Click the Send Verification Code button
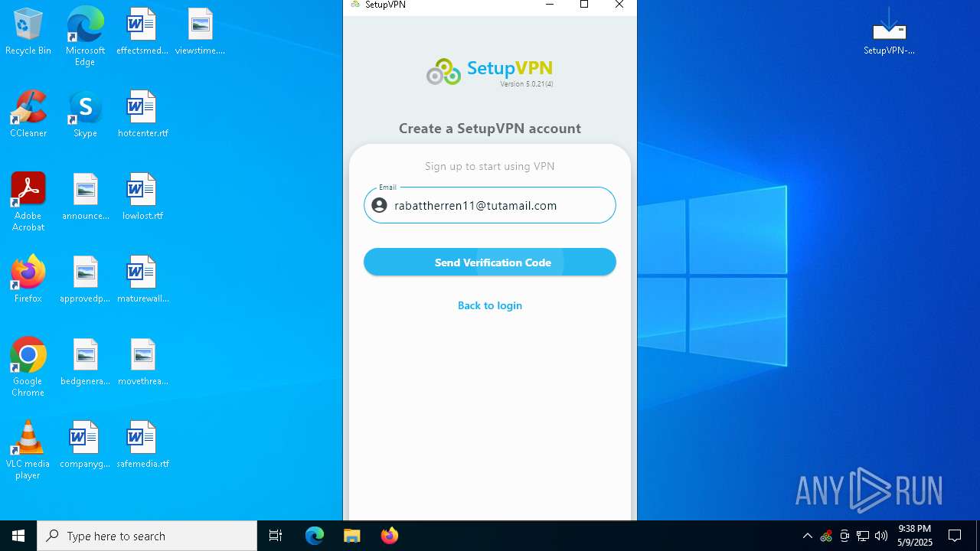This screenshot has height=551, width=980. pos(490,262)
